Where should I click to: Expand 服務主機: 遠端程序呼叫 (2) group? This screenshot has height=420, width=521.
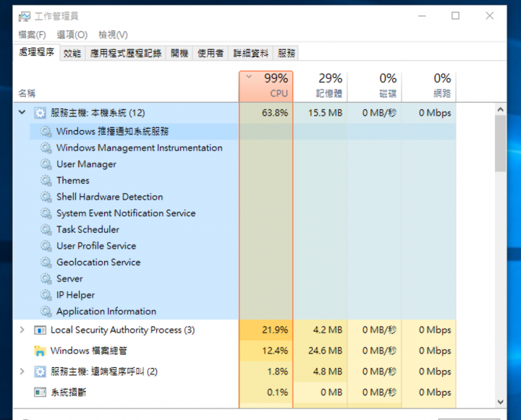(22, 371)
